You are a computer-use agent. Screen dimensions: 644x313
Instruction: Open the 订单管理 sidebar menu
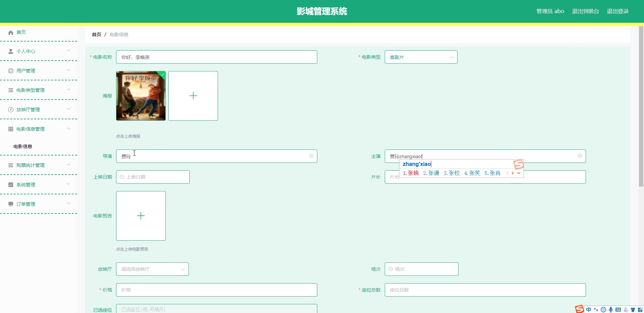point(39,204)
